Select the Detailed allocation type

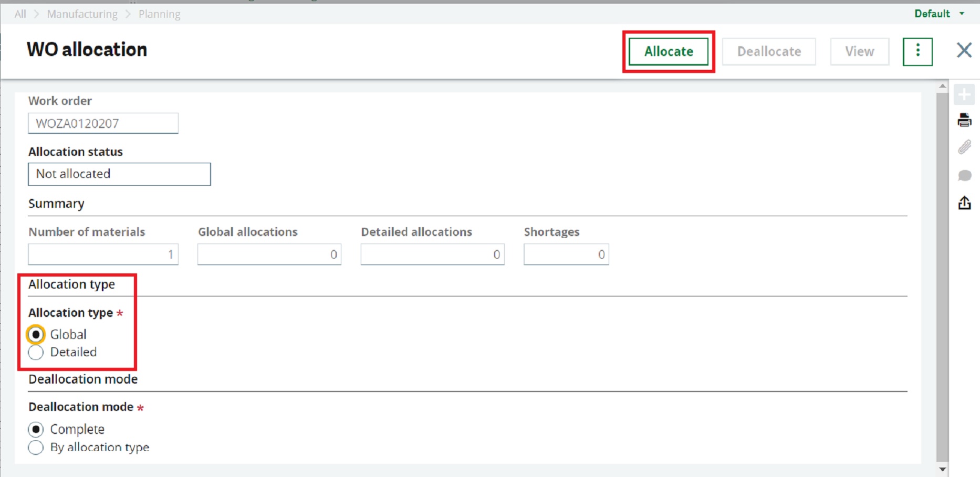tap(35, 353)
